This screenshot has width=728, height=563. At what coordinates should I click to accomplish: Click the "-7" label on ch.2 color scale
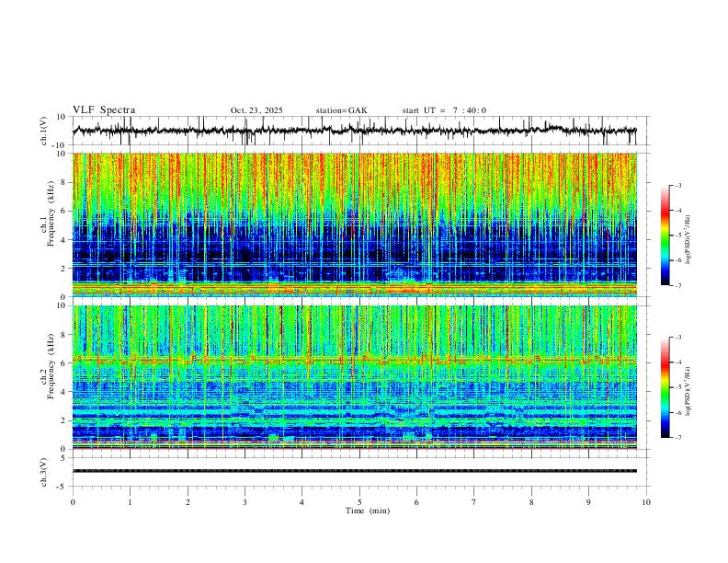678,438
